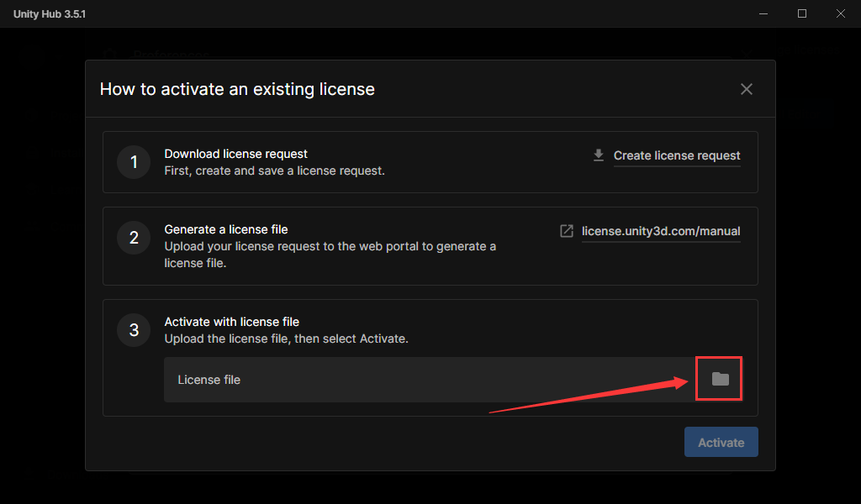Maximize the Unity Hub window
861x504 pixels.
[802, 13]
